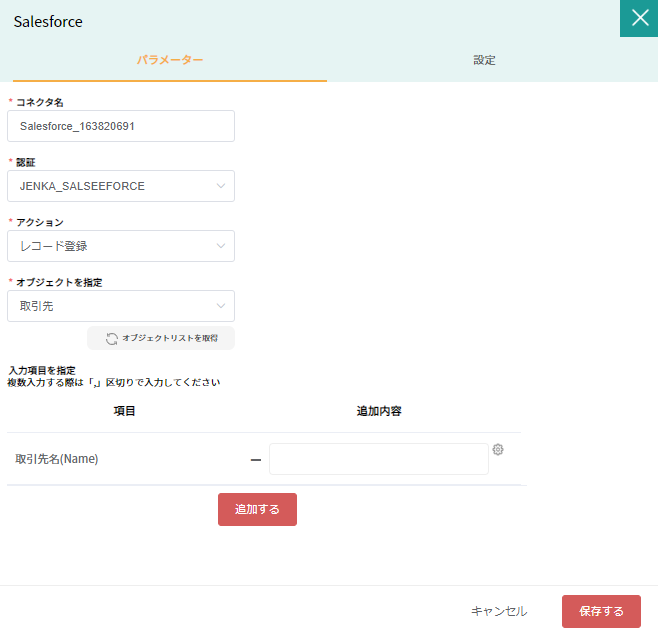Open the 認証 dropdown JENKA_SALSEEFORCE
This screenshot has width=658, height=634.
coord(121,186)
